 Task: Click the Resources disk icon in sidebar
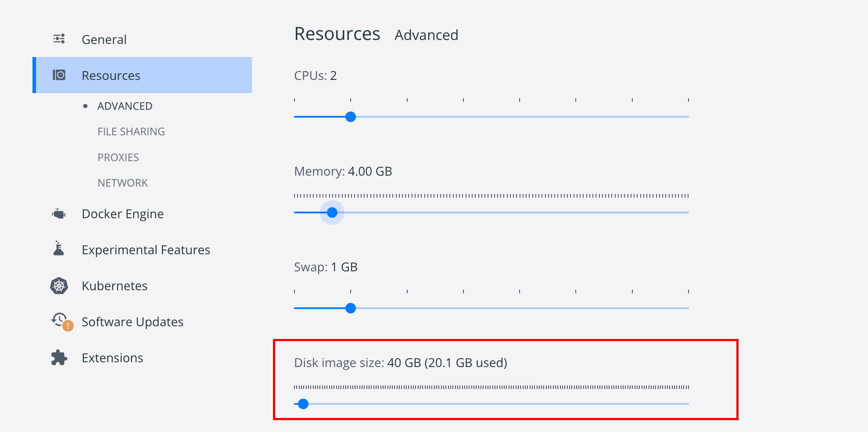(59, 75)
